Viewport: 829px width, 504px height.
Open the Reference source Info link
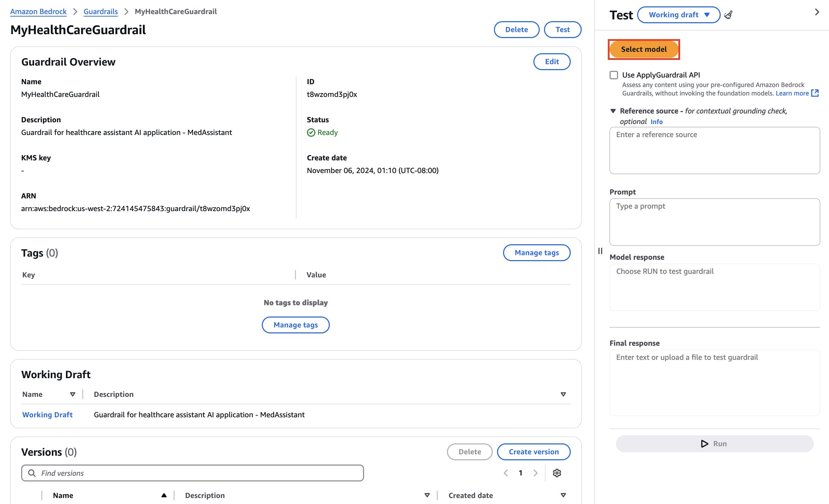click(656, 122)
